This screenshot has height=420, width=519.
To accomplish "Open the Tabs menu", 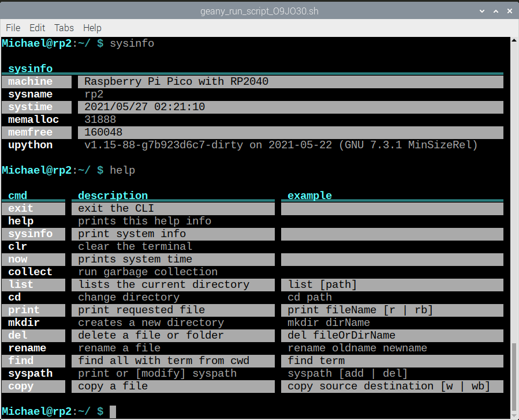I will tap(64, 28).
